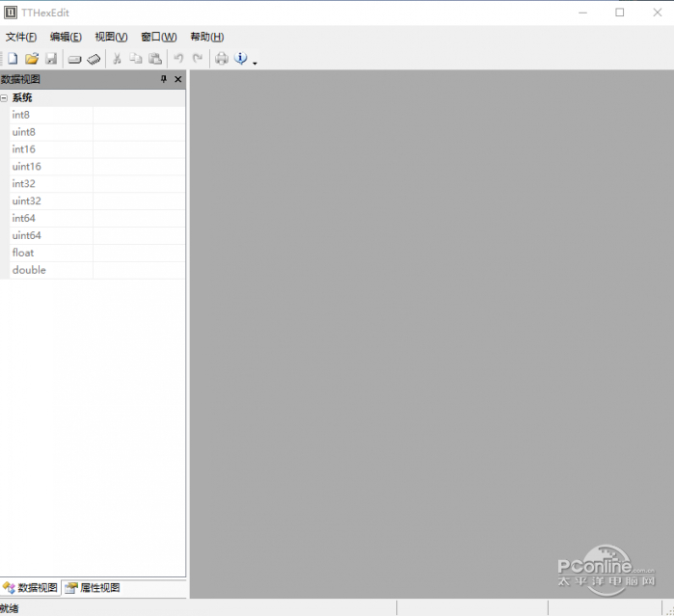Open the 窗口(W) menu
The height and width of the screenshot is (616, 674).
pos(159,37)
